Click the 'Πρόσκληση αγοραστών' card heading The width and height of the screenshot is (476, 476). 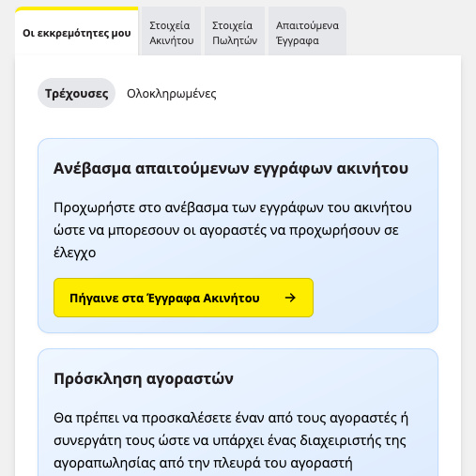click(x=144, y=378)
